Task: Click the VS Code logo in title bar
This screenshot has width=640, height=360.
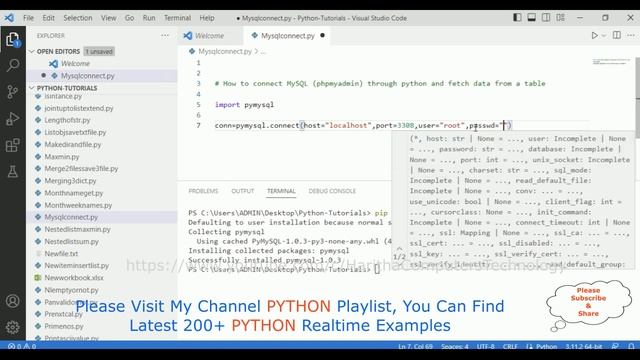Action: [9, 18]
